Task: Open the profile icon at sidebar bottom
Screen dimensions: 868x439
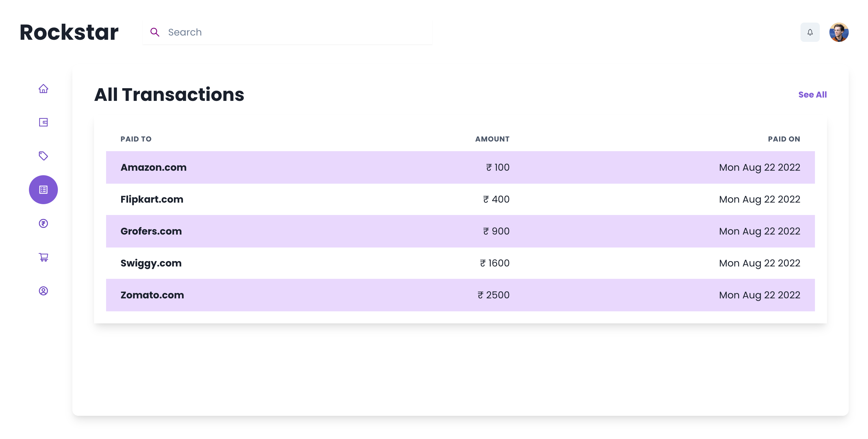Action: pyautogui.click(x=43, y=291)
